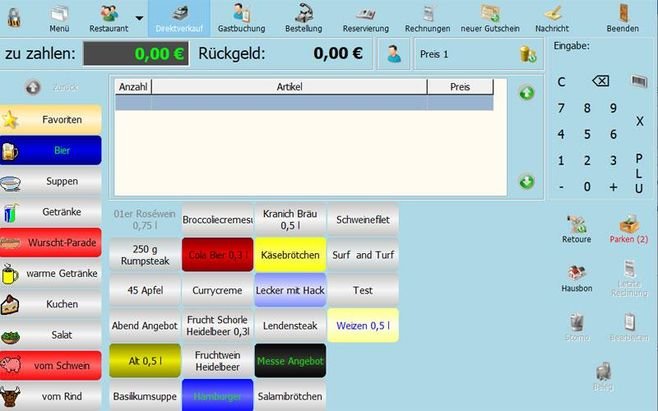Add the 250 g Rumpsteak article

[145, 255]
